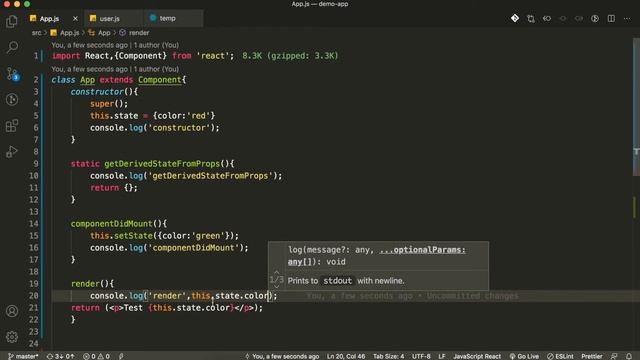Click the GitLens diamond icon in editor toolbar
Screen dimensions: 640x360
click(515, 18)
